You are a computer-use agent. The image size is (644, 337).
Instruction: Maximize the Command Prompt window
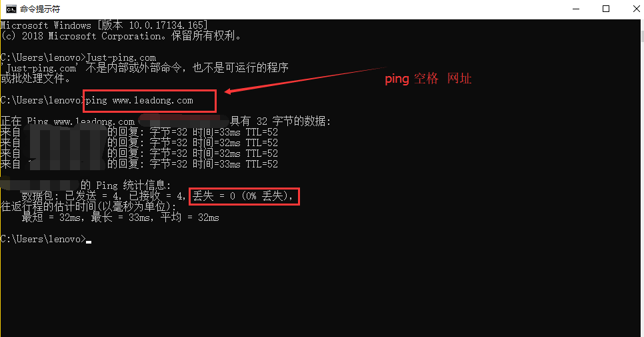(x=606, y=9)
